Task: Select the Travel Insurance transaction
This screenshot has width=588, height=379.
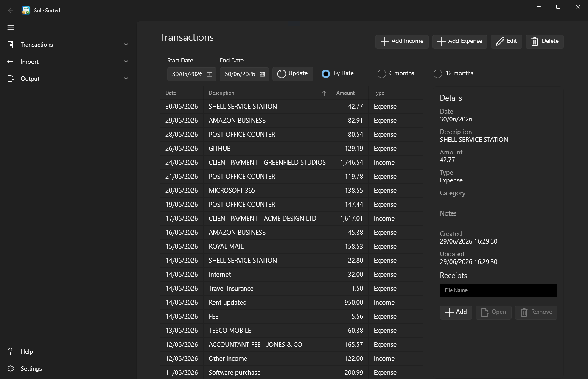Action: pyautogui.click(x=291, y=289)
